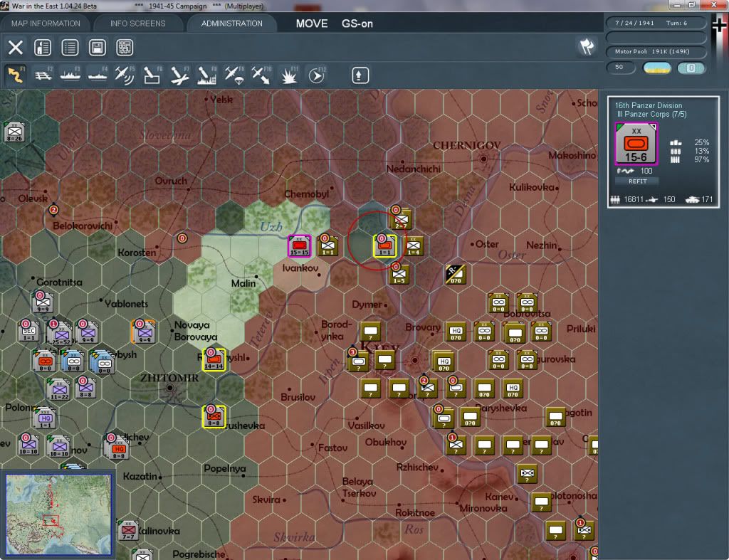The image size is (729, 560).
Task: Click the Fastov town label
Action: pyautogui.click(x=332, y=448)
